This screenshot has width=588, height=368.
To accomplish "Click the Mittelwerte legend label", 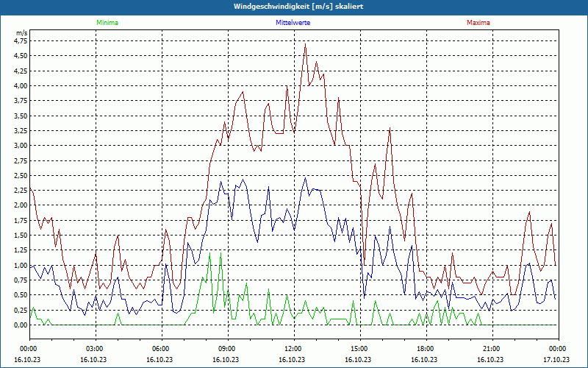I will [x=293, y=23].
